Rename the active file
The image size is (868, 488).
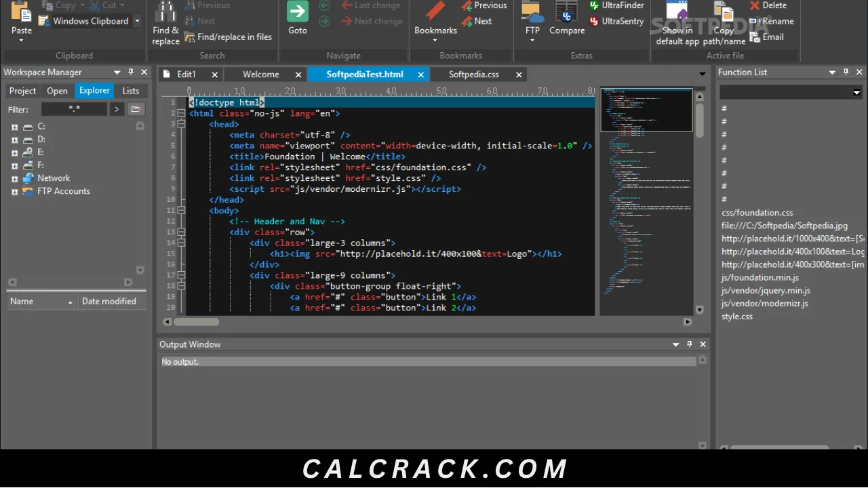[772, 21]
